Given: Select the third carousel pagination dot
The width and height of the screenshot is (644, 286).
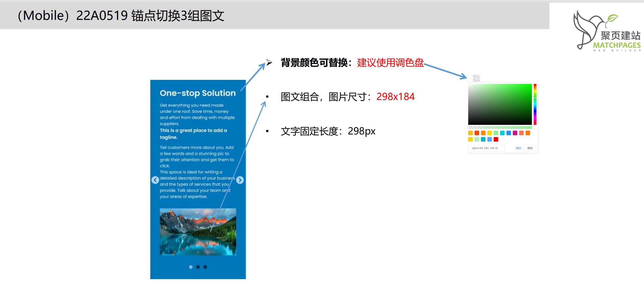Looking at the screenshot, I should click(x=205, y=267).
